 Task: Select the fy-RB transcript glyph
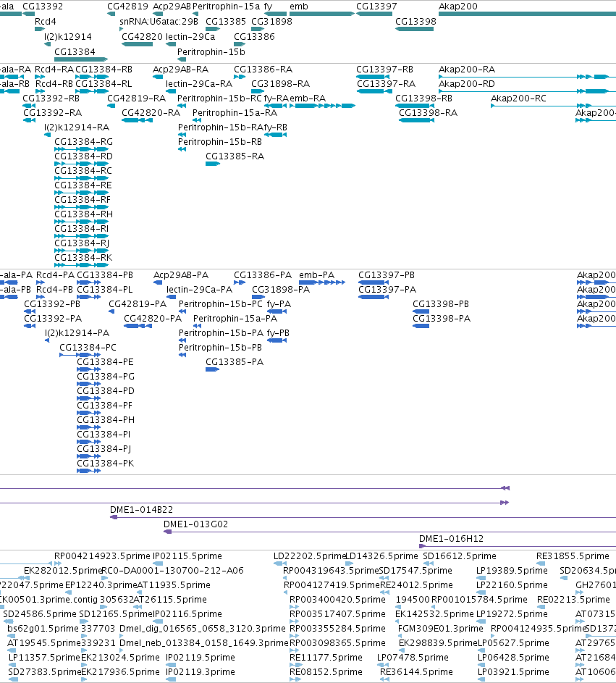coord(276,135)
